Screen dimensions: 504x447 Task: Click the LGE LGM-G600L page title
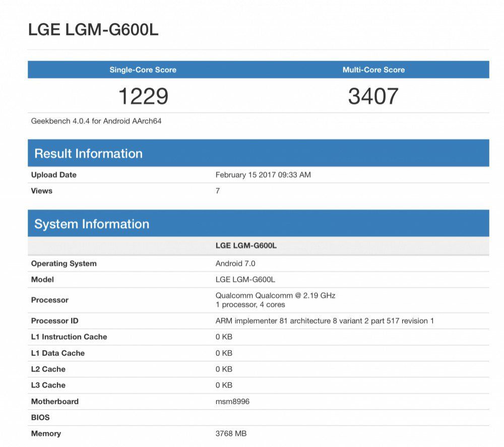[93, 30]
